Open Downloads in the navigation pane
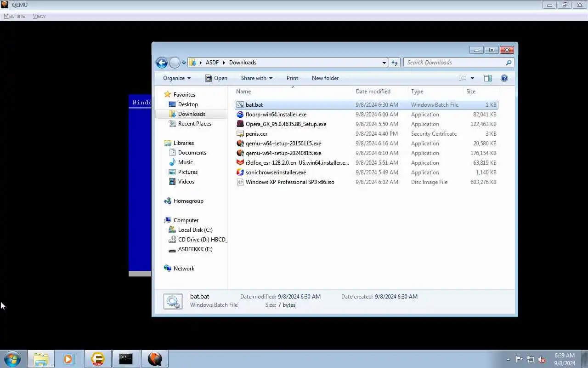The height and width of the screenshot is (368, 588). [192, 114]
